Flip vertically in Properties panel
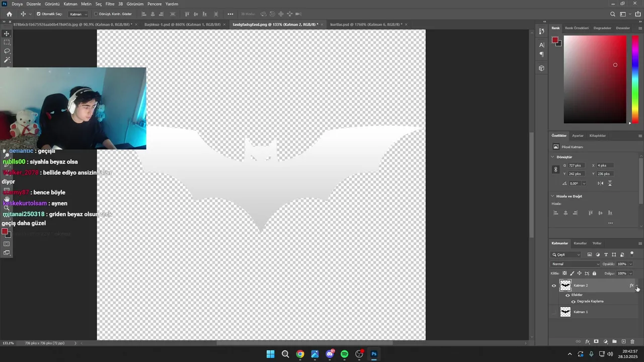The width and height of the screenshot is (644, 362). tap(610, 184)
